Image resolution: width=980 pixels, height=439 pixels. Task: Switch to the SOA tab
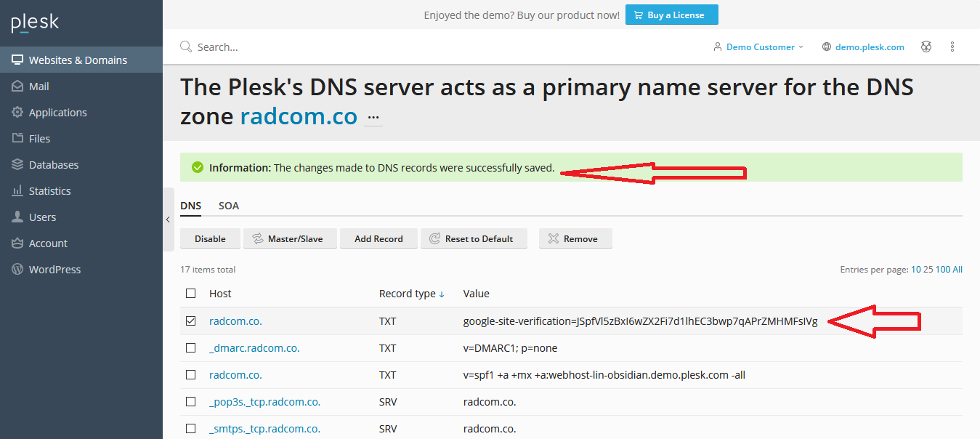click(229, 206)
